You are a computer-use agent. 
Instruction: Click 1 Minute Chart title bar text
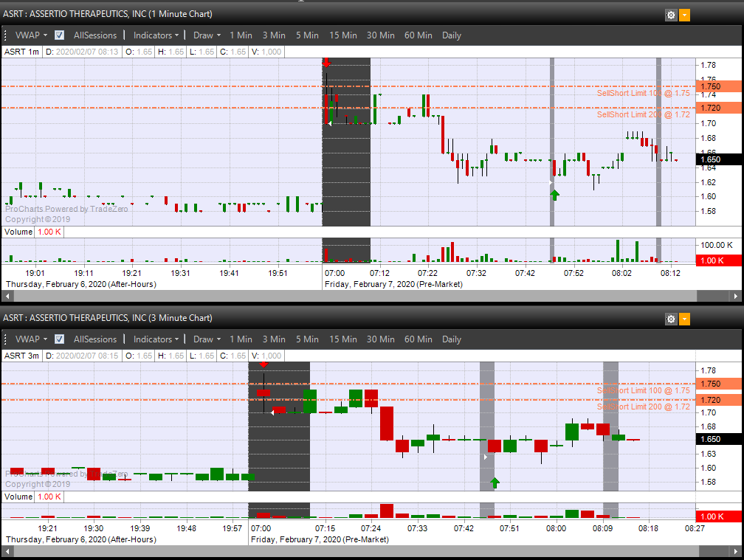click(x=108, y=14)
